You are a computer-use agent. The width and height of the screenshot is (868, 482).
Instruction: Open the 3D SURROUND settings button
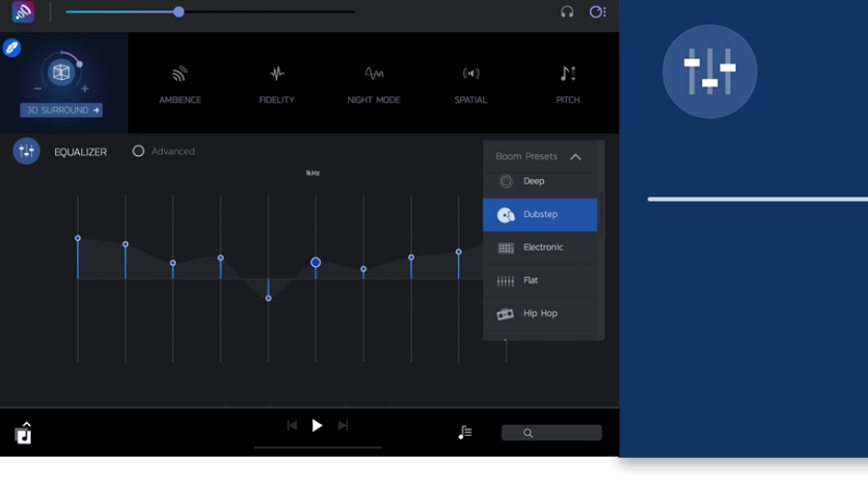pyautogui.click(x=62, y=110)
